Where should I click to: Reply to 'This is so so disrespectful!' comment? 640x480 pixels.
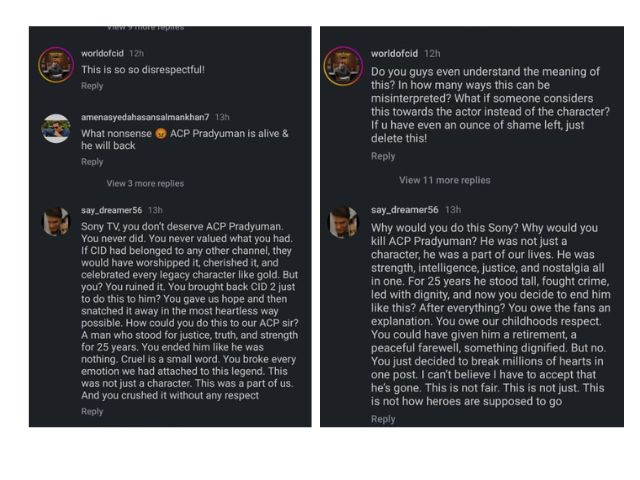(92, 86)
